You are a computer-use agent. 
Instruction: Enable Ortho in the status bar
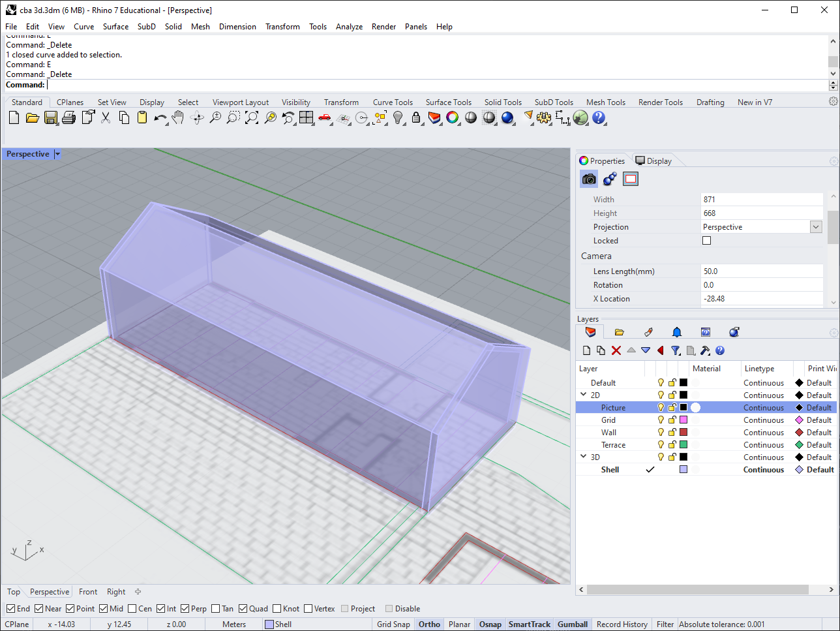click(429, 624)
